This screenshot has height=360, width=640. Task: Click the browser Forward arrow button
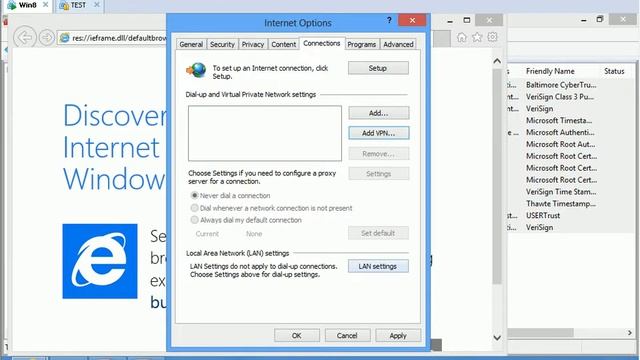pyautogui.click(x=47, y=38)
